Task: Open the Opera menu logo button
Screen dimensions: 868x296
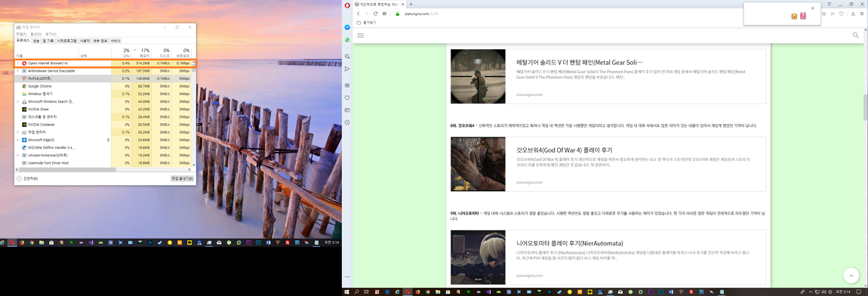Action: 347,5
